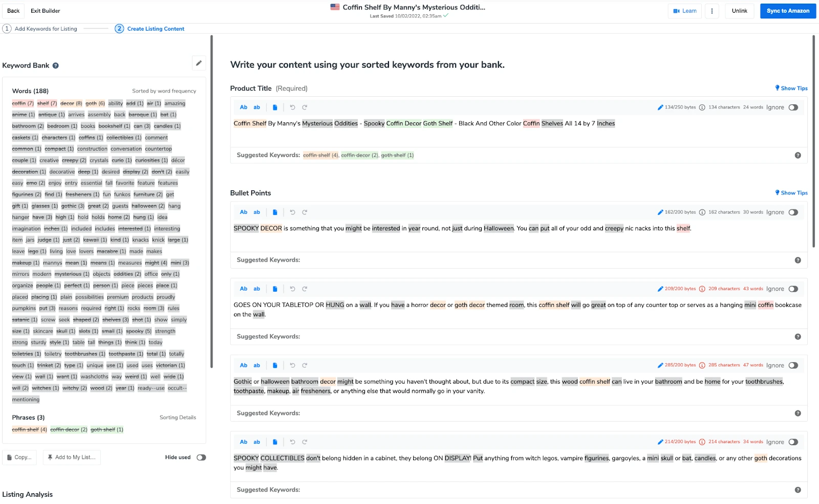Click the Sync to Amazon button
The width and height of the screenshot is (819, 504).
click(x=787, y=10)
